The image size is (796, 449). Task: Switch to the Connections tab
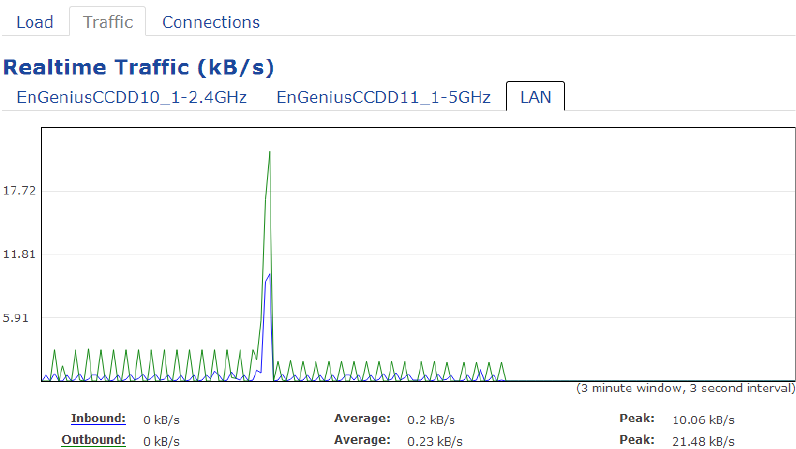tap(211, 22)
